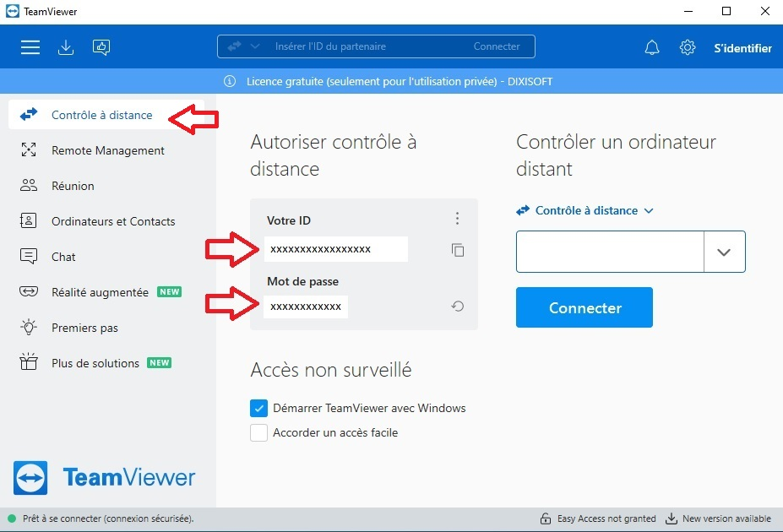Open the hamburger menu icon
The image size is (783, 532).
click(30, 47)
